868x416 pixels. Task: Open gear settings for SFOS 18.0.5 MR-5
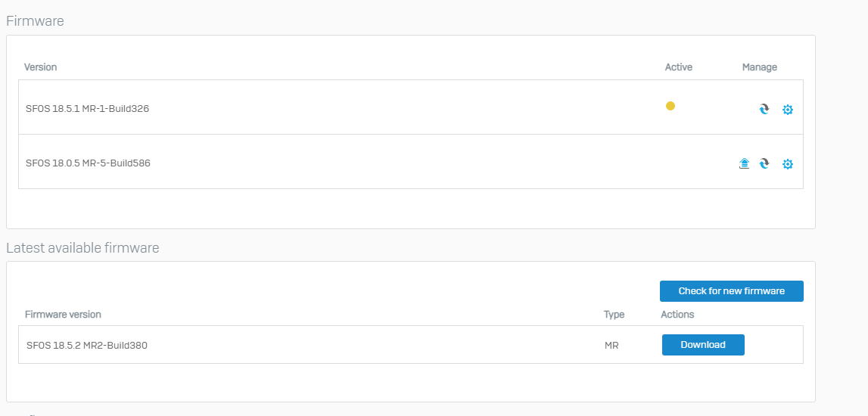pyautogui.click(x=787, y=163)
